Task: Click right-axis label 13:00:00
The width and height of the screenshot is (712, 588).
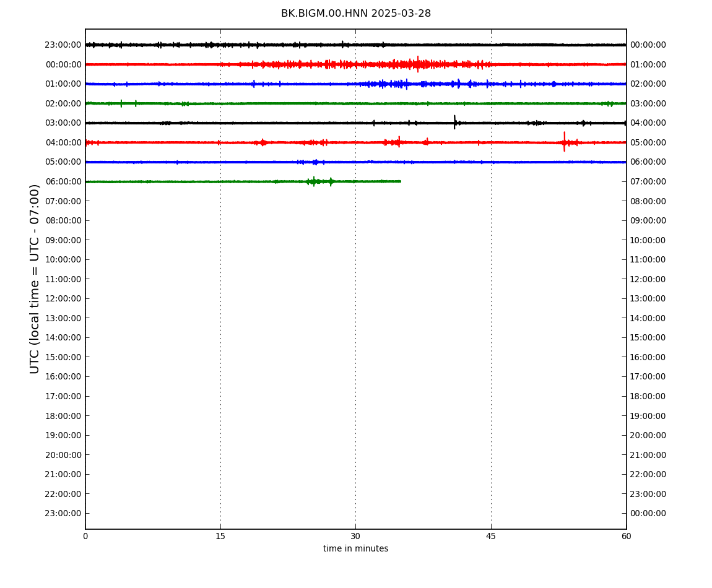Action: pyautogui.click(x=648, y=299)
